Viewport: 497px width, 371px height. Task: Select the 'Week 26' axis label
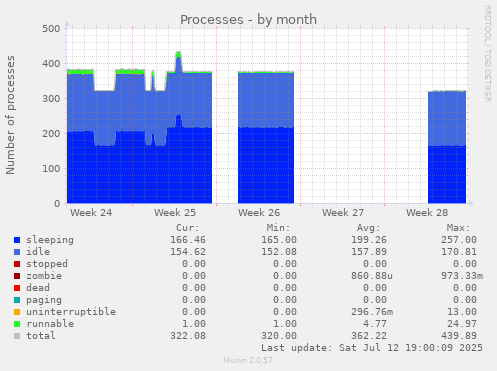[259, 213]
